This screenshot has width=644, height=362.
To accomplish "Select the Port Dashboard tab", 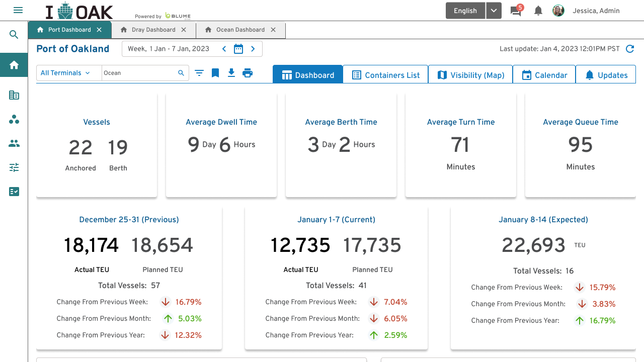I will click(x=69, y=30).
